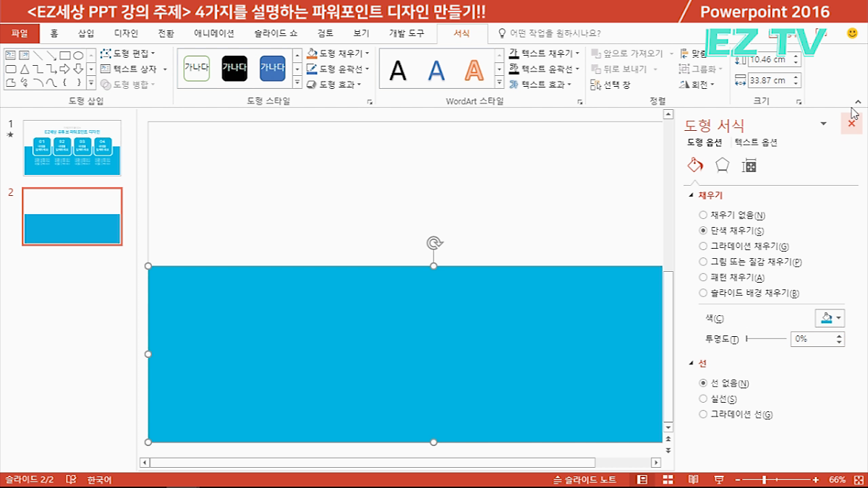Screen dimensions: 868x488
Task: Apply the blue A WordArt style
Action: point(435,70)
